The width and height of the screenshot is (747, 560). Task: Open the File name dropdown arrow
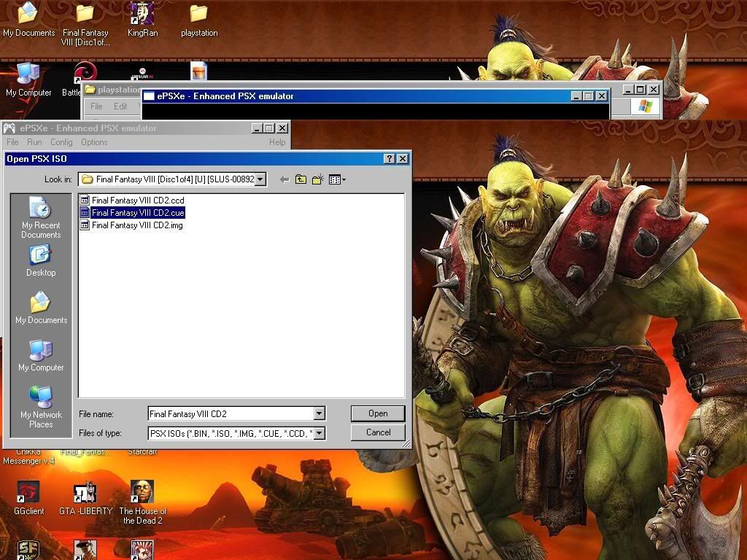coord(319,414)
